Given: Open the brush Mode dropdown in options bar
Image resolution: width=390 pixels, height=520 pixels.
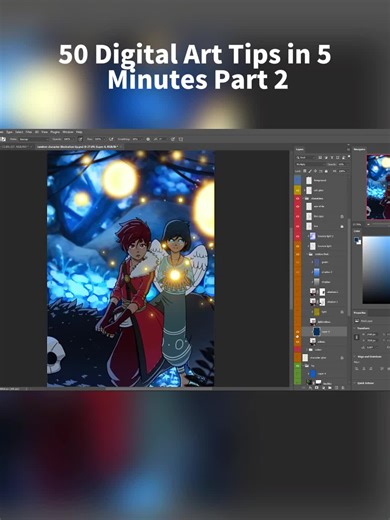Looking at the screenshot, I should coord(33,139).
